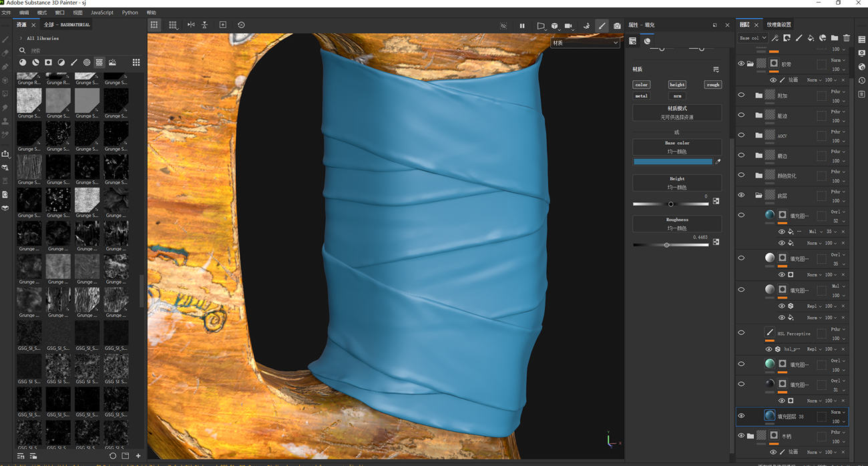The image size is (868, 466).
Task: Click the 材质模式 resource selection button
Action: click(676, 112)
